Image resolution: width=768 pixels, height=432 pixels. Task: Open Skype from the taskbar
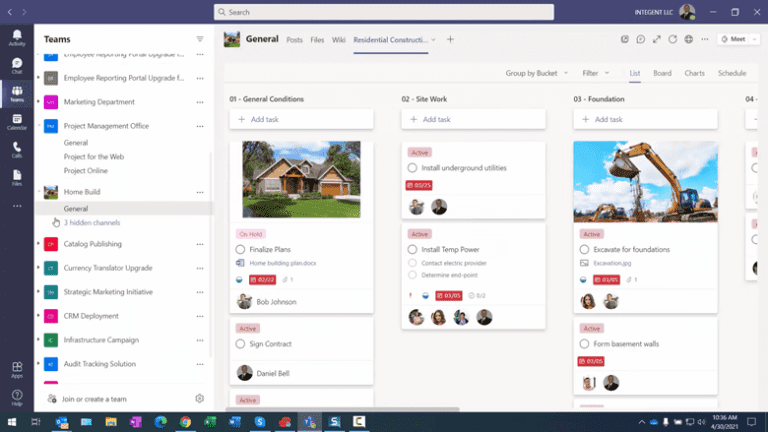260,422
